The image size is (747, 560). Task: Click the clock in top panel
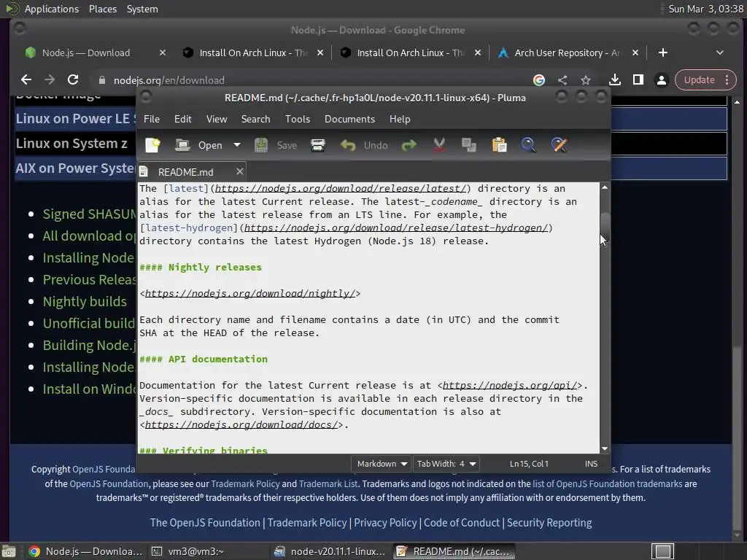coord(705,9)
